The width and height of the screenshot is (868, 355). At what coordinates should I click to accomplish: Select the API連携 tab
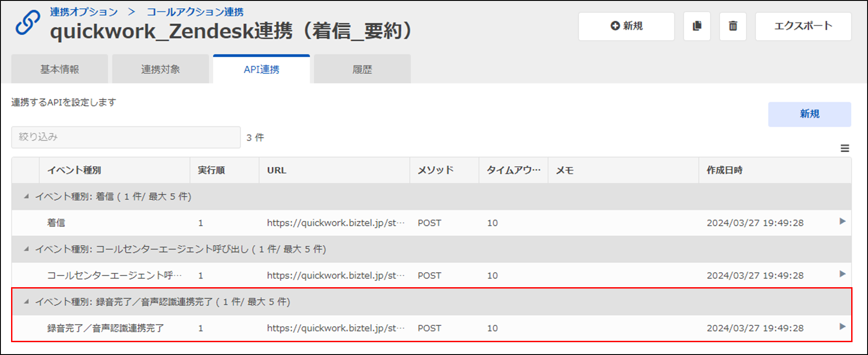(262, 69)
